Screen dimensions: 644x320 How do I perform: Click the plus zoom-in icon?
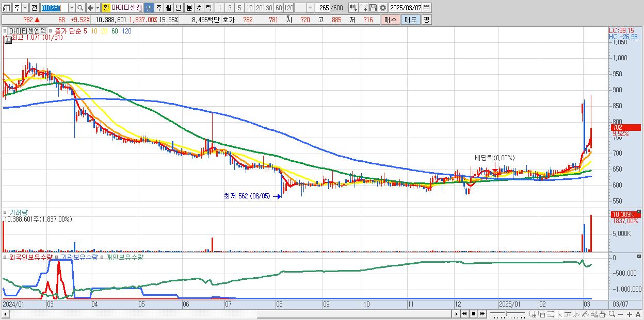pos(630,314)
